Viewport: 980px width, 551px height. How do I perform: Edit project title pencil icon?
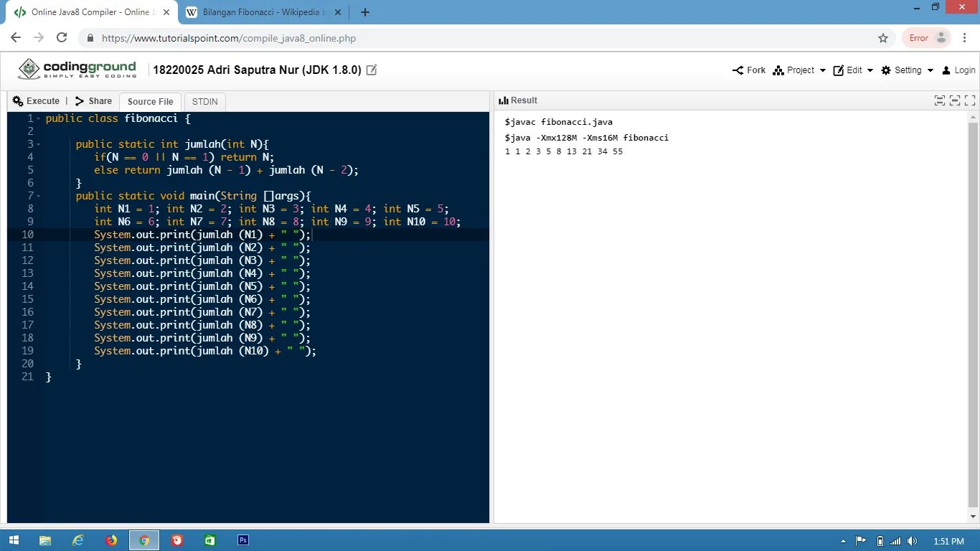[372, 70]
